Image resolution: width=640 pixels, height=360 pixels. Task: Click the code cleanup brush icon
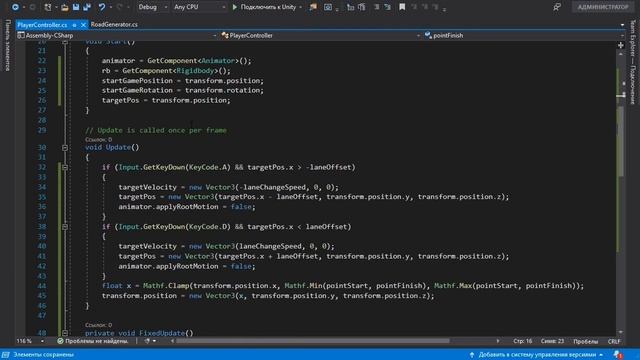(147, 341)
